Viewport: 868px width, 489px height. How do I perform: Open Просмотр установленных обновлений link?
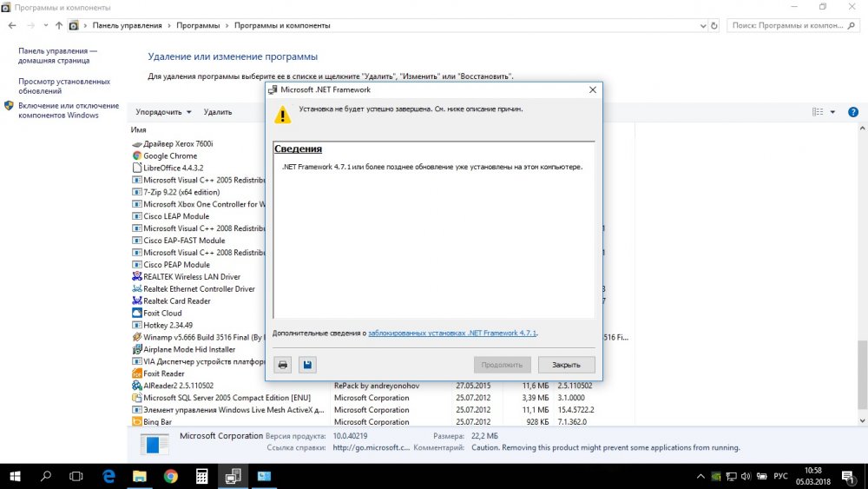click(x=64, y=86)
